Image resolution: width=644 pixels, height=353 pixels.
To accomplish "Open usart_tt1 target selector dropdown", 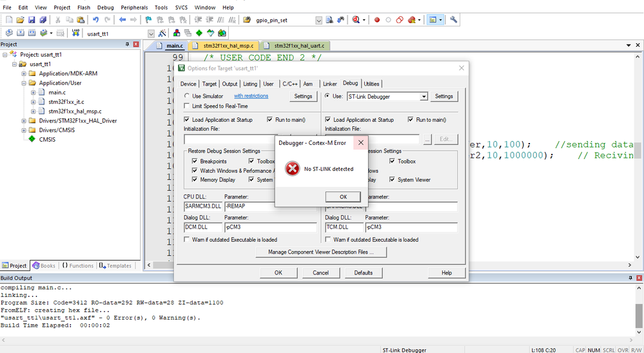I will 151,33.
